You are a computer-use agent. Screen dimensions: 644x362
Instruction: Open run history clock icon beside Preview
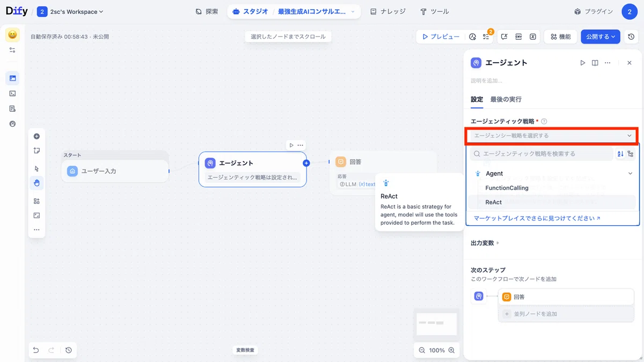tap(472, 36)
